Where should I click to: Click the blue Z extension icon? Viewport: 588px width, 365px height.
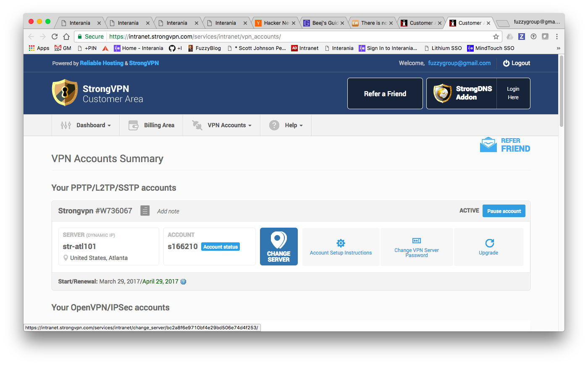click(521, 37)
